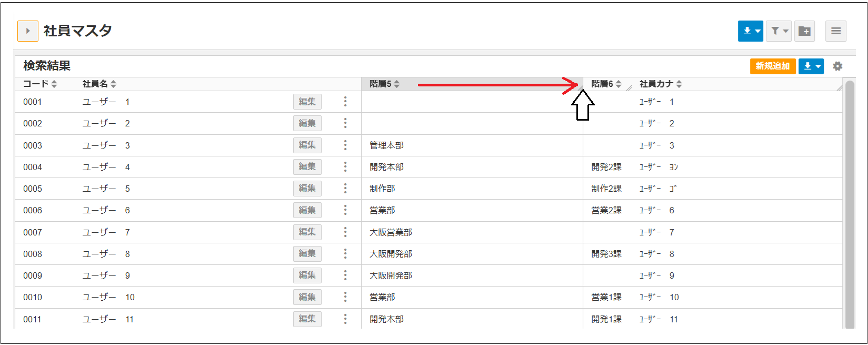
Task: Click the 階層5 column resize handle
Action: (x=580, y=87)
